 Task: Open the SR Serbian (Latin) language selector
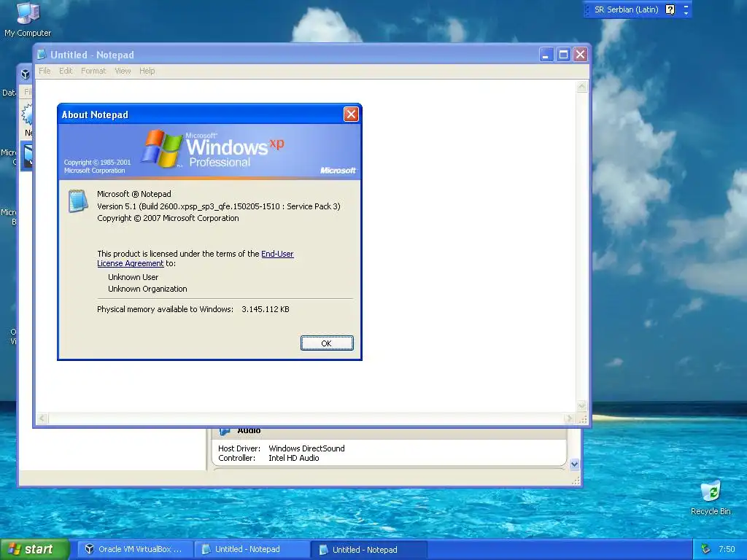click(x=626, y=9)
